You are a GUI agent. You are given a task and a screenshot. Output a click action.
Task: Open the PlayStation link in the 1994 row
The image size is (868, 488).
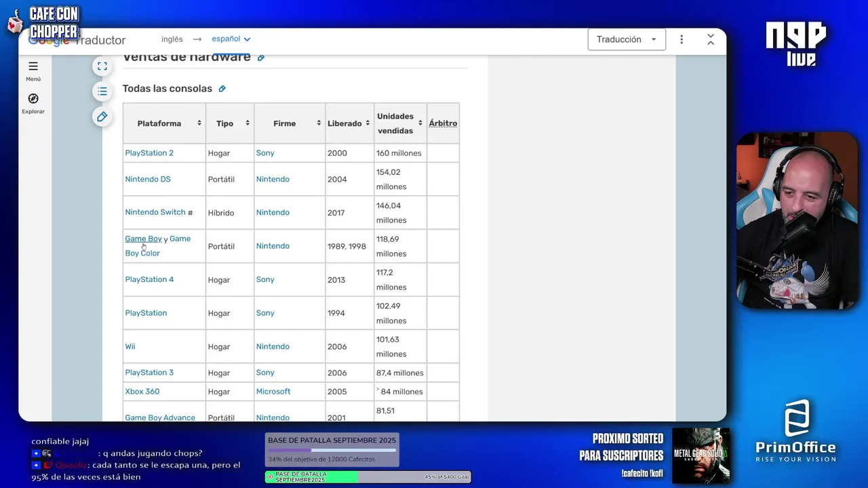146,313
